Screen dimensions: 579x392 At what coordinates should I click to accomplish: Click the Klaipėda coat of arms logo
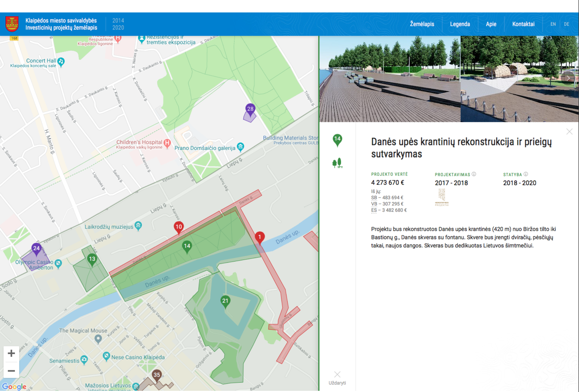click(12, 24)
